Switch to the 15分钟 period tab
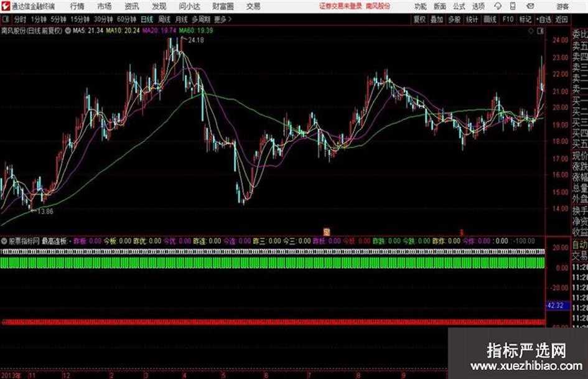 (x=80, y=19)
